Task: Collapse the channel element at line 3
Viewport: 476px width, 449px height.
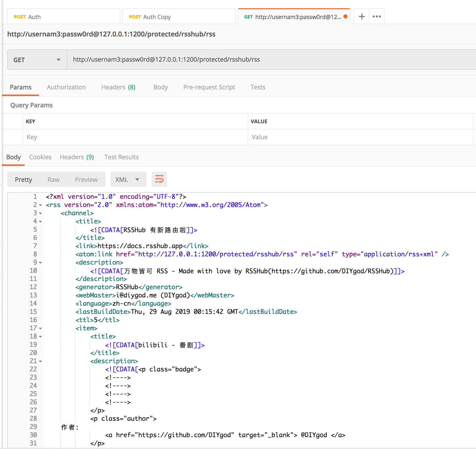Action: click(40, 213)
